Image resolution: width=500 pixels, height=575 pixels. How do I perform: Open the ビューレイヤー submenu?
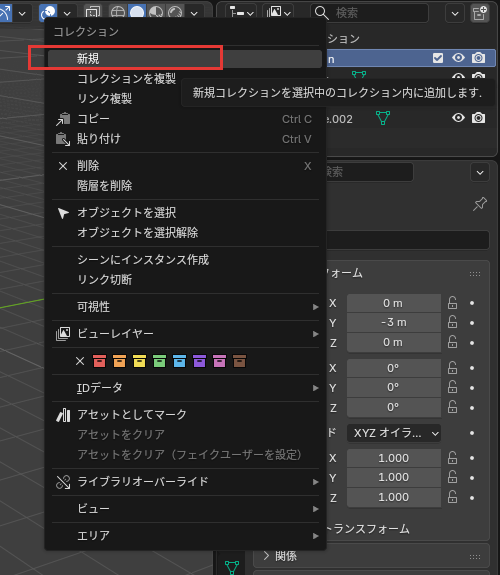click(x=185, y=334)
